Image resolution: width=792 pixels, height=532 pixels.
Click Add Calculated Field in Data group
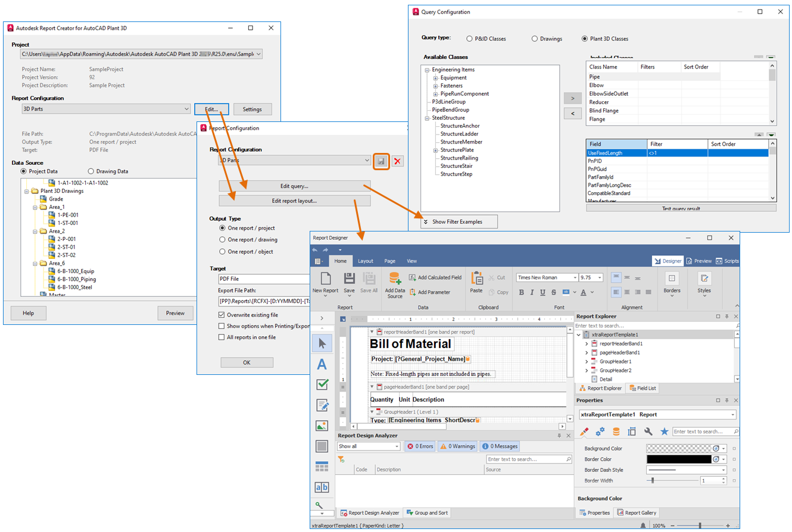(x=435, y=277)
